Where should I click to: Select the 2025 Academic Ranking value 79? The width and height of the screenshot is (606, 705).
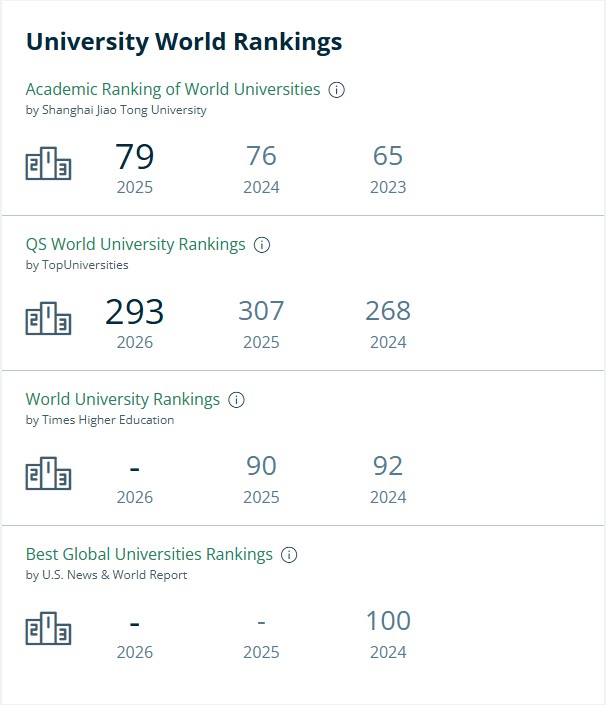pos(135,156)
